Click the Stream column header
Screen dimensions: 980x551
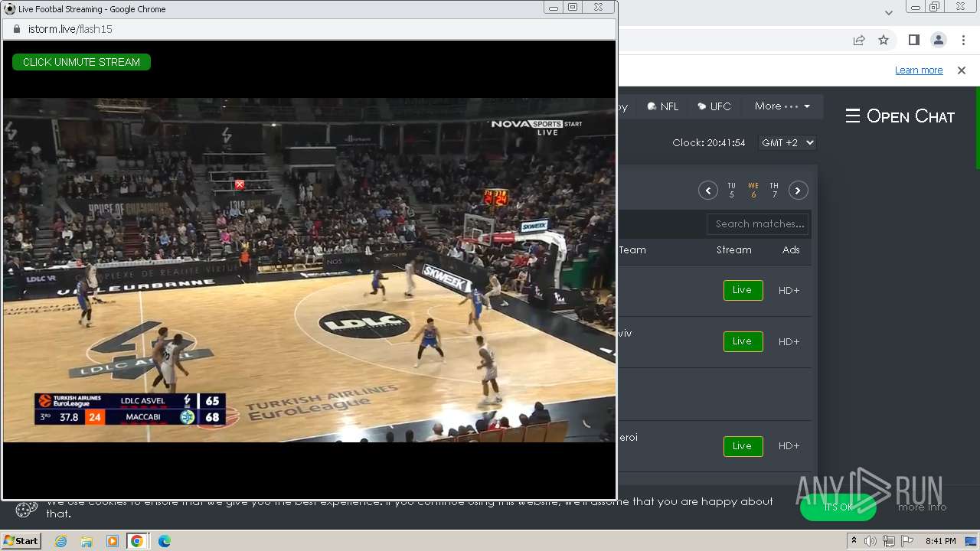tap(734, 250)
